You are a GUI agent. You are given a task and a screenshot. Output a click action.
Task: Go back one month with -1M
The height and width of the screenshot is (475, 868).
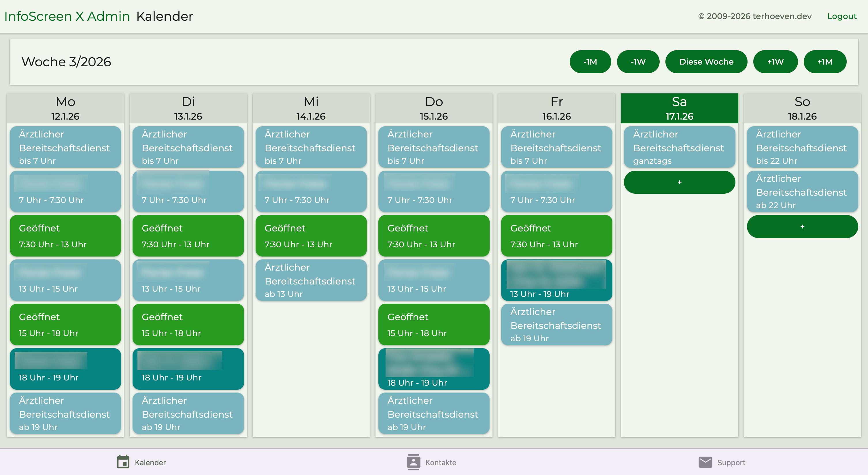point(590,62)
